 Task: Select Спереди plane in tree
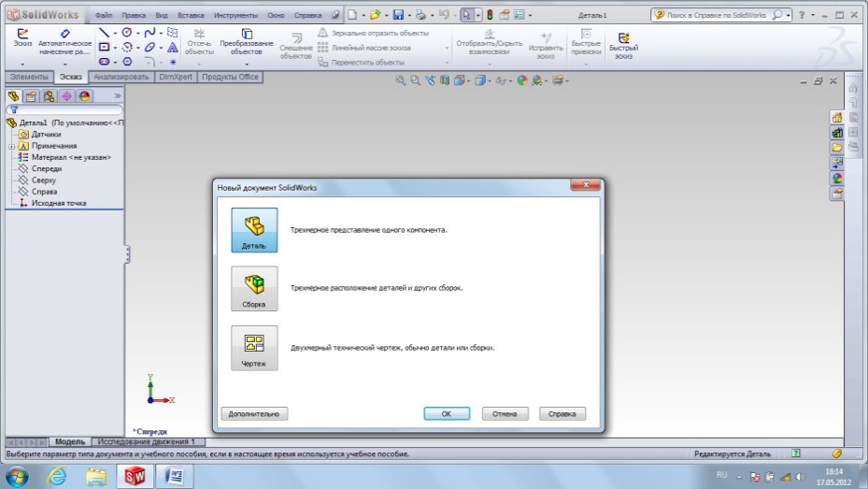47,169
